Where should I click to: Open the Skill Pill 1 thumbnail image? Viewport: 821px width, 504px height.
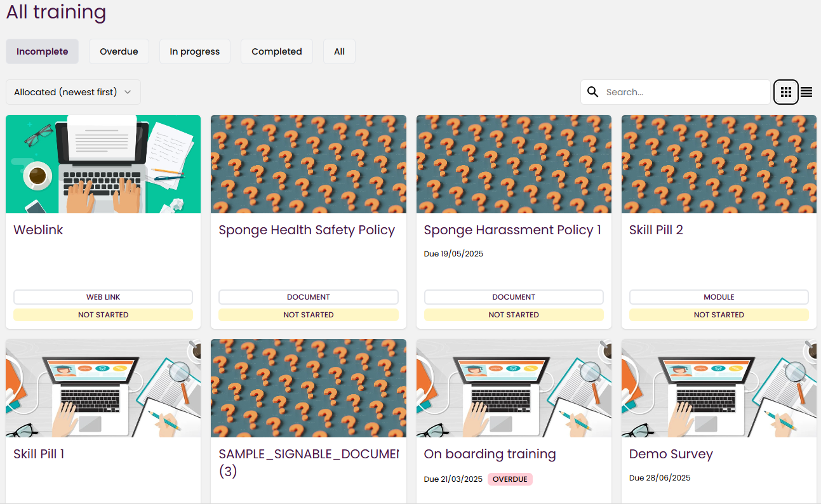[x=103, y=388]
